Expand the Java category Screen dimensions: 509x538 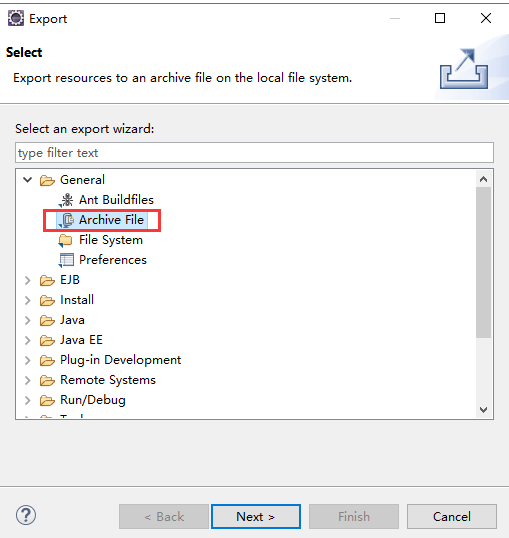pyautogui.click(x=28, y=320)
